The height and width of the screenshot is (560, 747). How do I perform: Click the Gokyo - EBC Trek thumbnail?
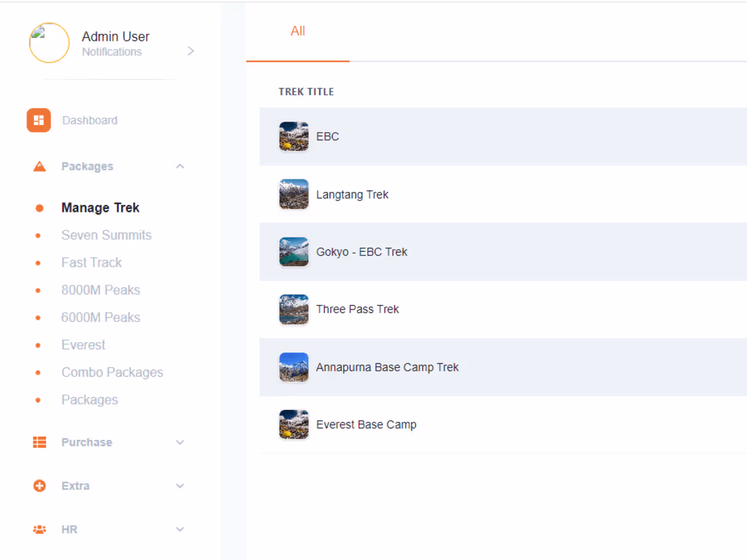tap(294, 252)
